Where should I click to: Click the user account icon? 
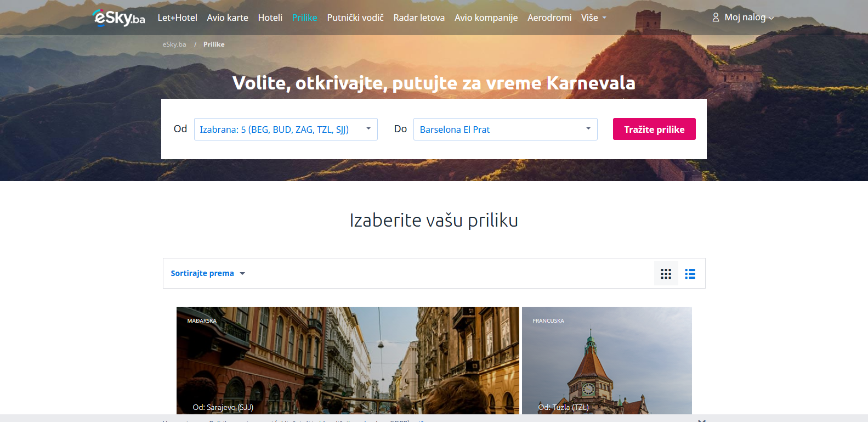tap(716, 18)
